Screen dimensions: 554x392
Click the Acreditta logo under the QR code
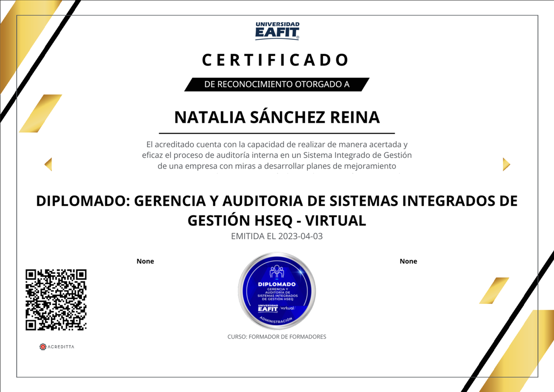click(57, 347)
